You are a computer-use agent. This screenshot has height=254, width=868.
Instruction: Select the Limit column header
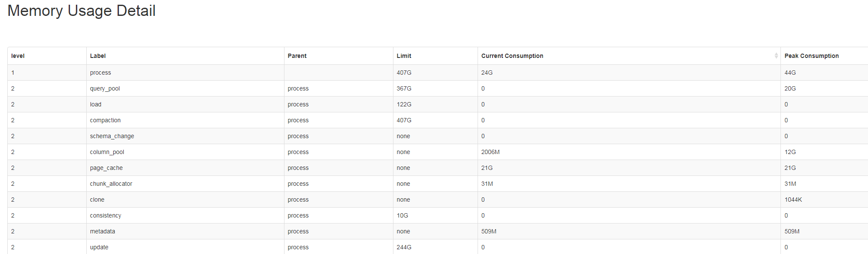tap(404, 56)
